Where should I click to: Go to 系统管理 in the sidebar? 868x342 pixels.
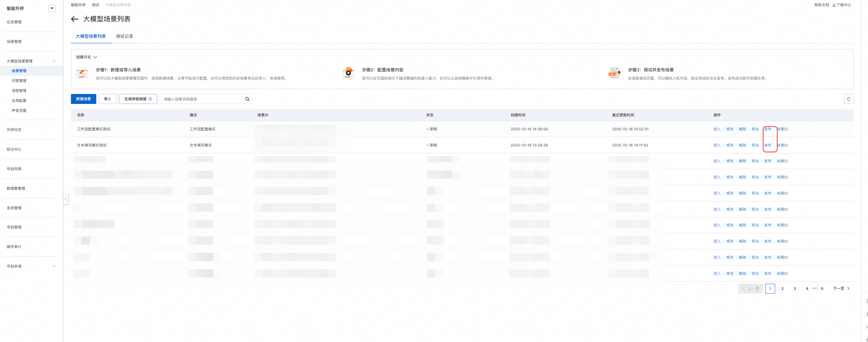tap(14, 208)
